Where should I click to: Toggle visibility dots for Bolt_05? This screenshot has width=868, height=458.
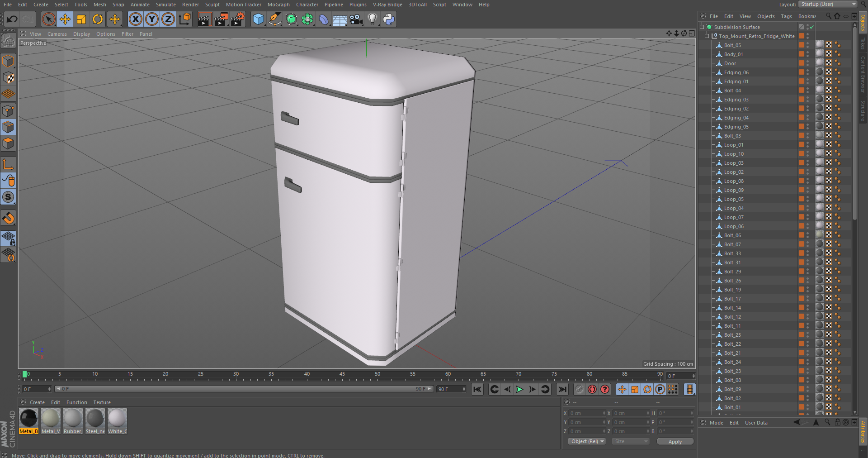point(808,45)
